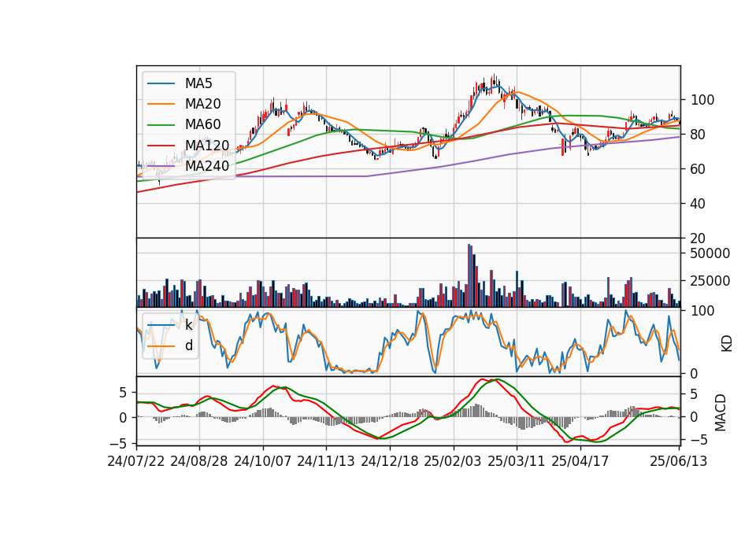Click the 24/08/28 date tick label
756x543 pixels.
point(199,461)
